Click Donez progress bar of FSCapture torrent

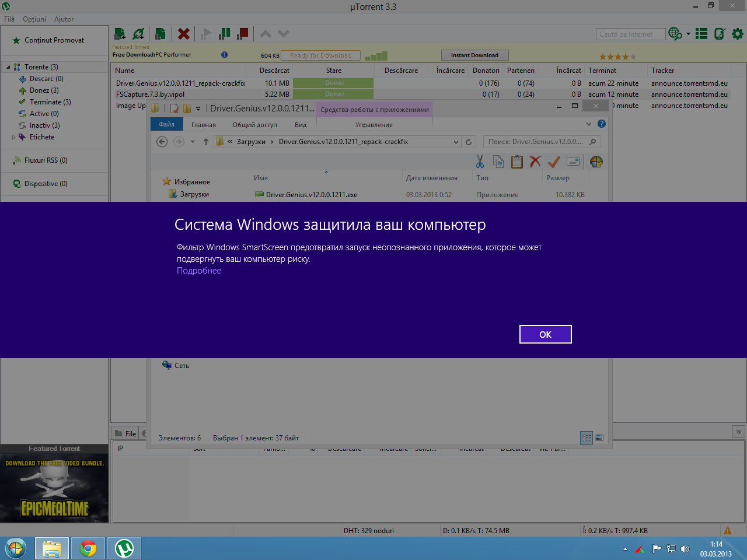tap(333, 94)
